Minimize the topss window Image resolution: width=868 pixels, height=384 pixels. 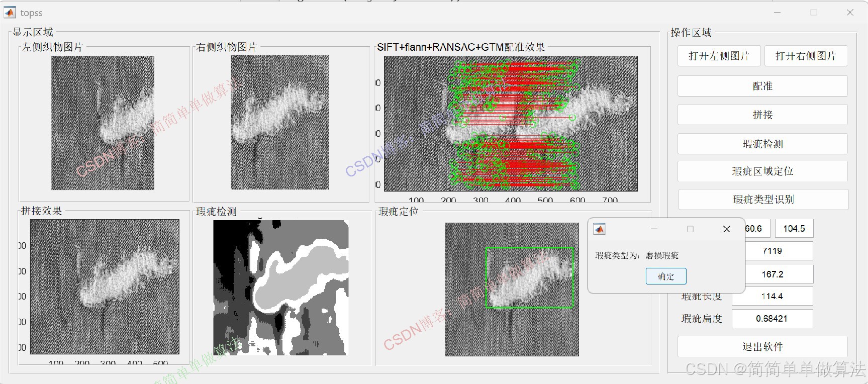pos(778,13)
